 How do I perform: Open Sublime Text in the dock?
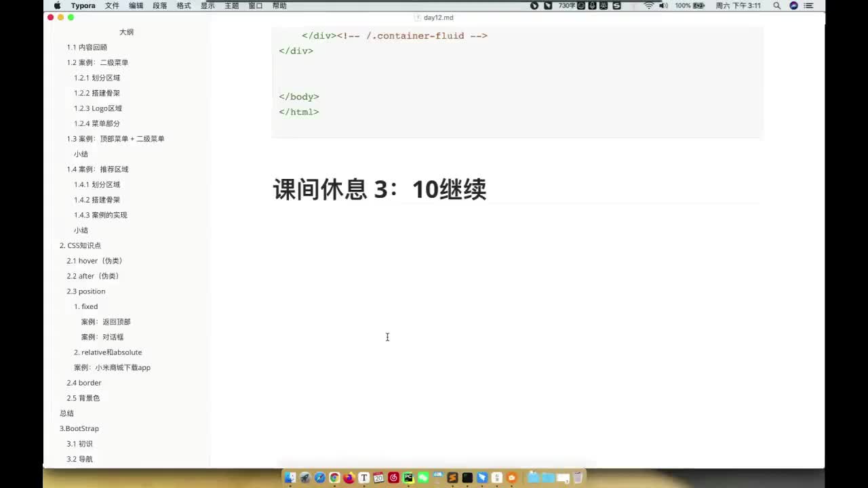(x=452, y=478)
